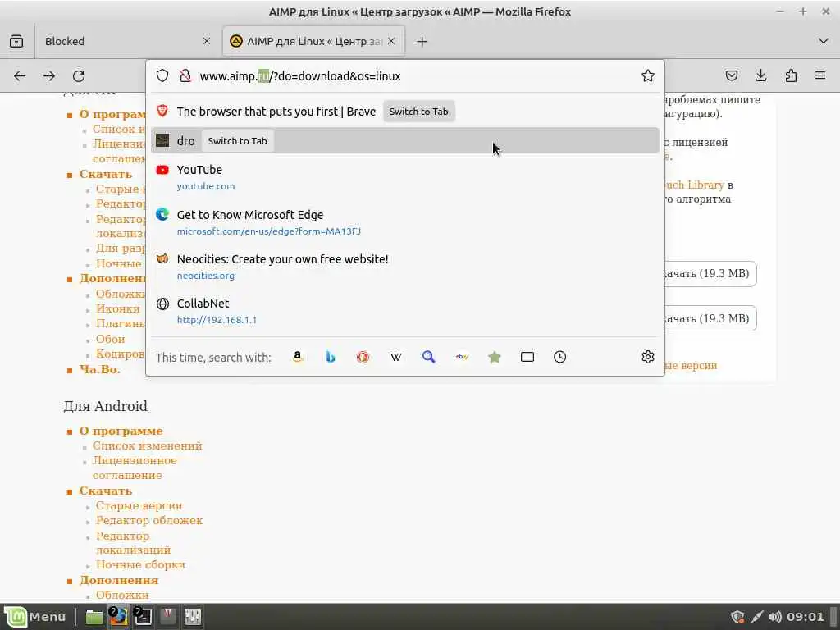Open search settings gear
840x630 pixels.
648,357
